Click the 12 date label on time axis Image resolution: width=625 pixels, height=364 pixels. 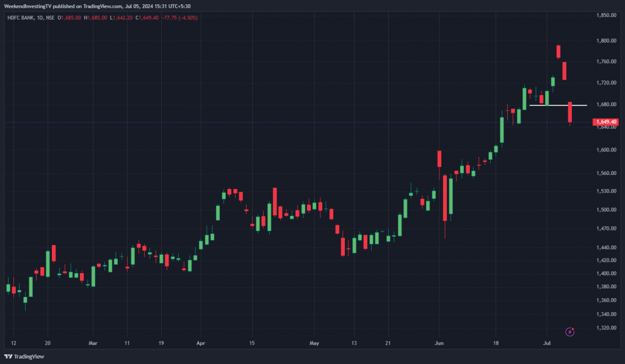[13, 343]
